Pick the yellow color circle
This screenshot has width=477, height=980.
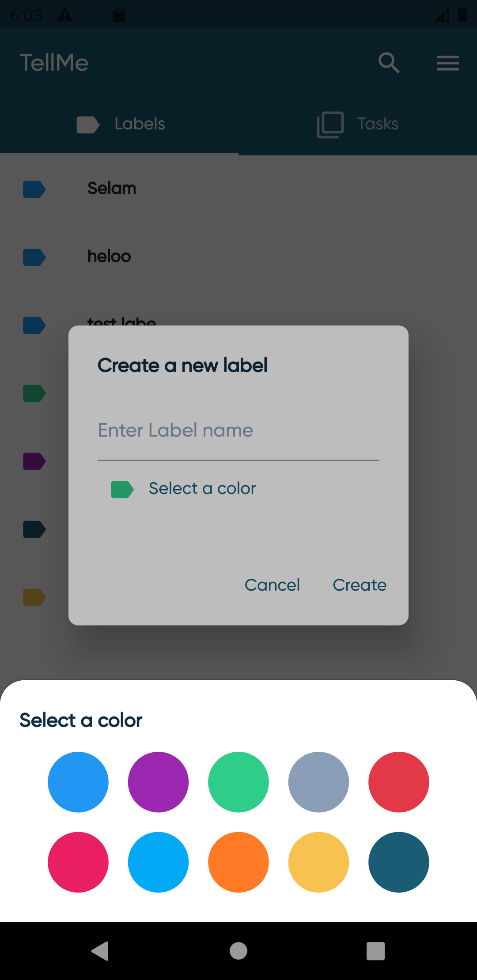(318, 862)
